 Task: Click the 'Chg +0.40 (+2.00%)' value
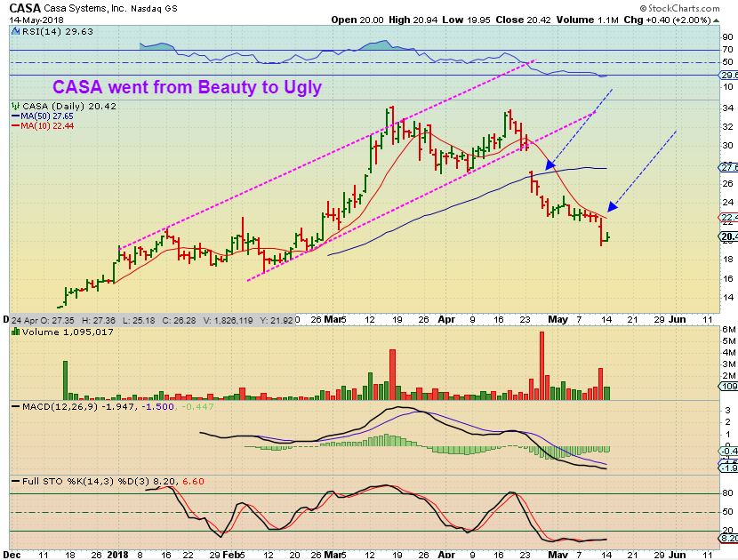667,20
